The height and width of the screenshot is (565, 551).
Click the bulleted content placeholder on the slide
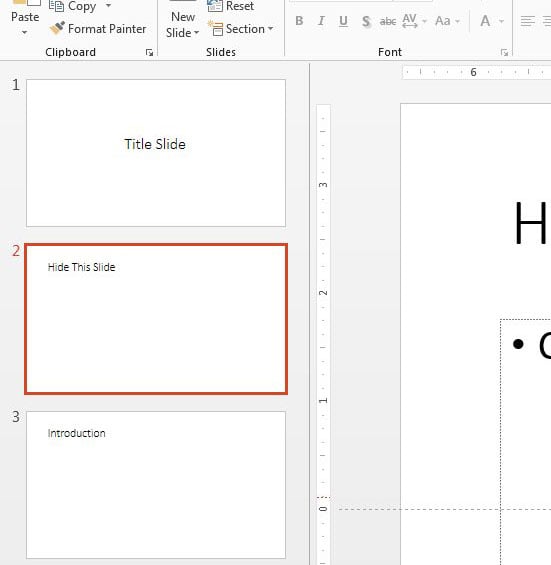tap(525, 442)
